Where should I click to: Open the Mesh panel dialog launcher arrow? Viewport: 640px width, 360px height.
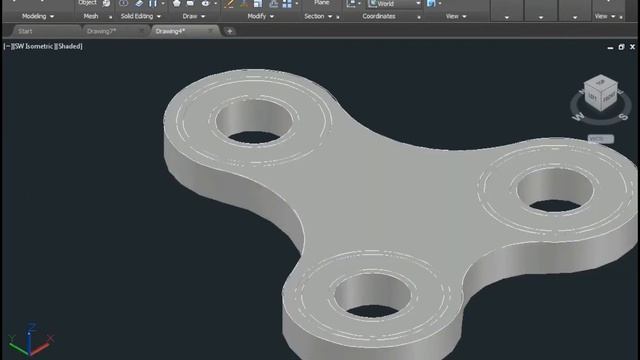110,17
